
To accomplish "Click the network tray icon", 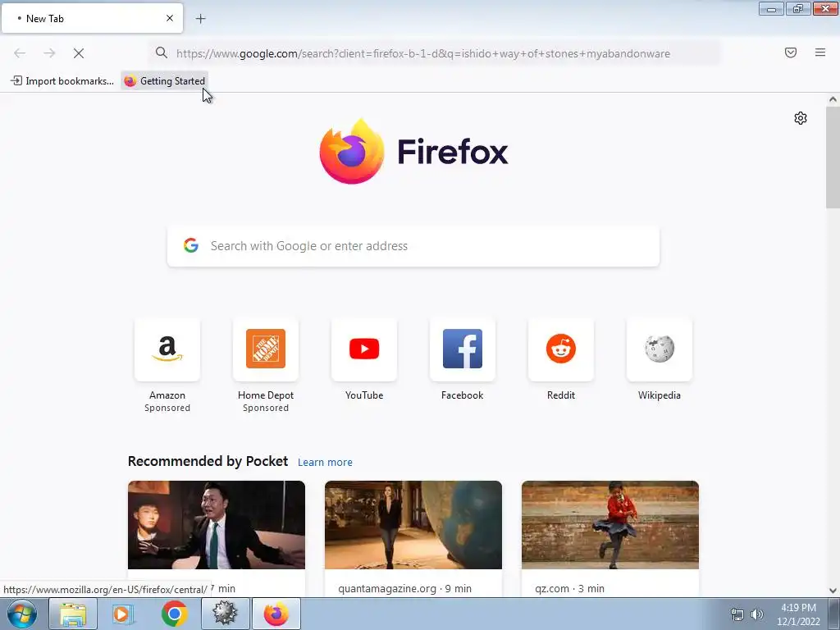I will 737,614.
